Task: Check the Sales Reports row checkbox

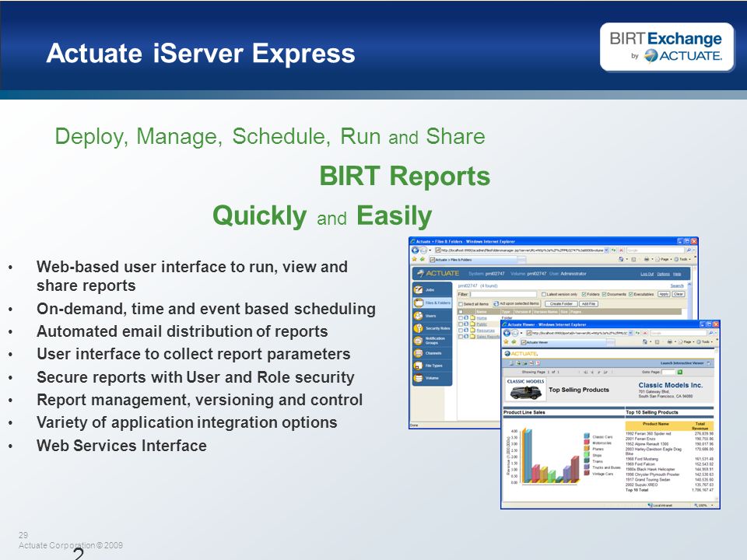Action: coord(461,337)
